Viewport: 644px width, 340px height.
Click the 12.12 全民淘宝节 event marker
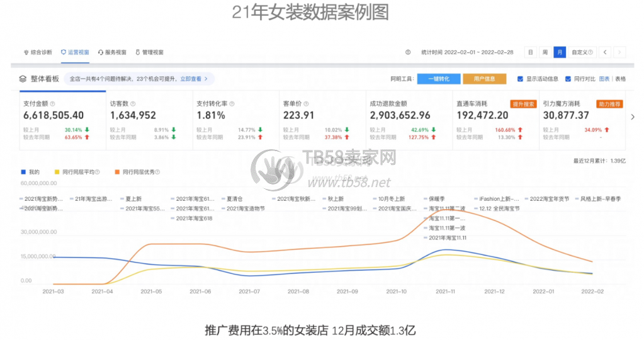coord(497,208)
